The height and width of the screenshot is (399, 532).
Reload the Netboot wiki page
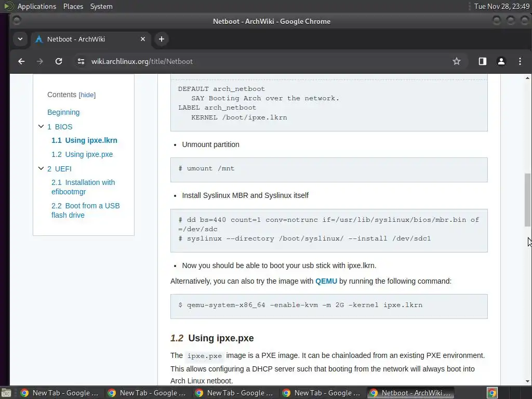(59, 61)
